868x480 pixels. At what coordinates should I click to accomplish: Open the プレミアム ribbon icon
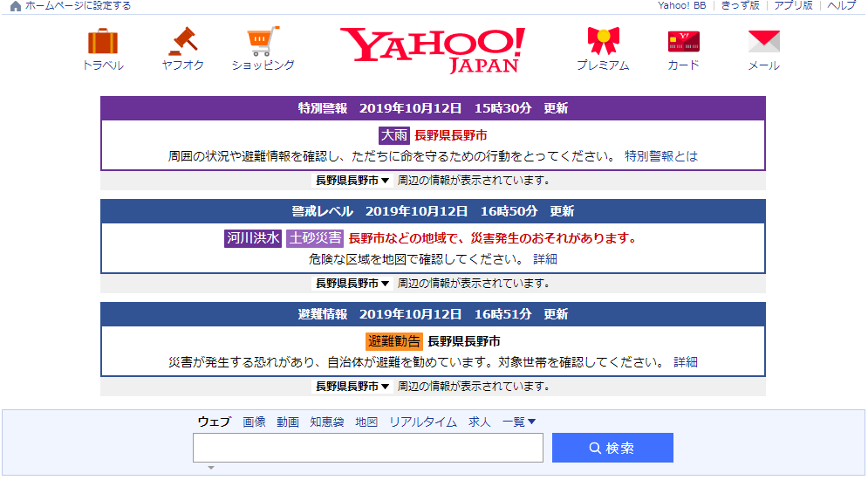[x=604, y=41]
